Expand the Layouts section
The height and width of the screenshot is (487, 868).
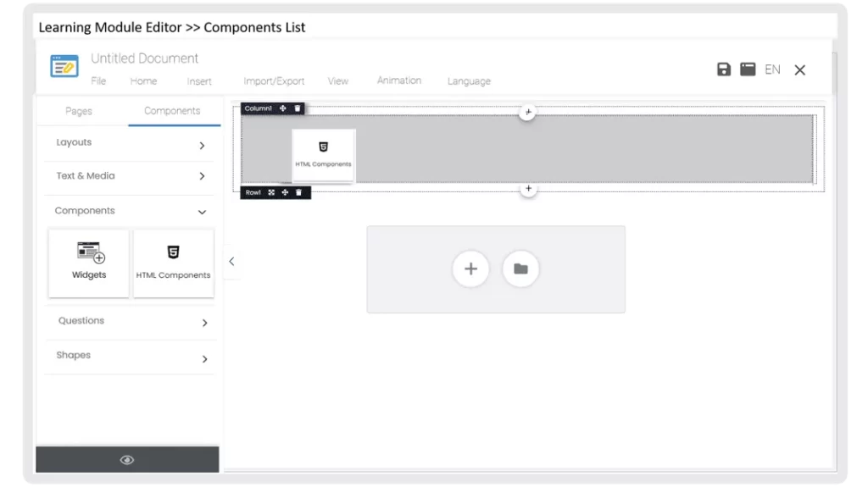click(x=129, y=144)
